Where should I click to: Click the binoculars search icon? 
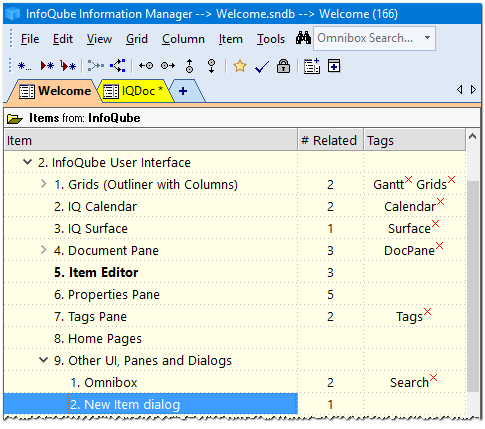pyautogui.click(x=303, y=38)
